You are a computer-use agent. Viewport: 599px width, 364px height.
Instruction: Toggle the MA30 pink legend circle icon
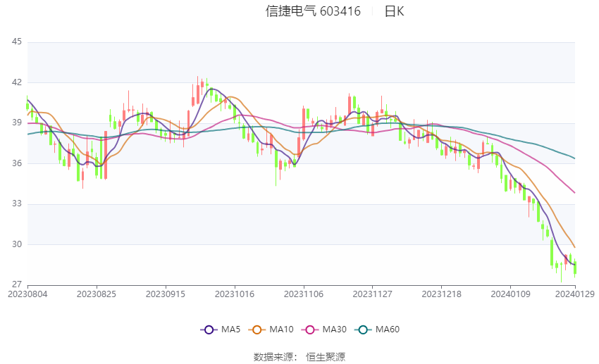click(310, 330)
